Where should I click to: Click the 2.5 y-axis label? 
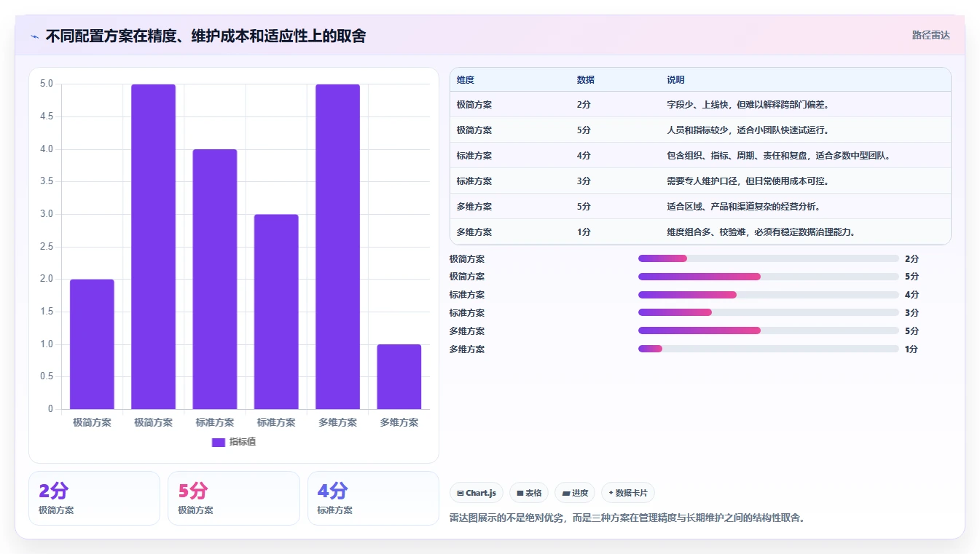point(46,247)
